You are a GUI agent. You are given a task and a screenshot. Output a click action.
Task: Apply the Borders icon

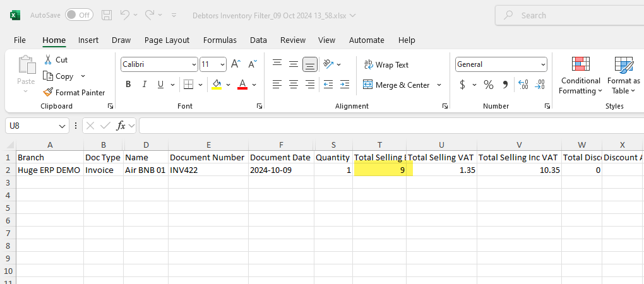point(188,85)
